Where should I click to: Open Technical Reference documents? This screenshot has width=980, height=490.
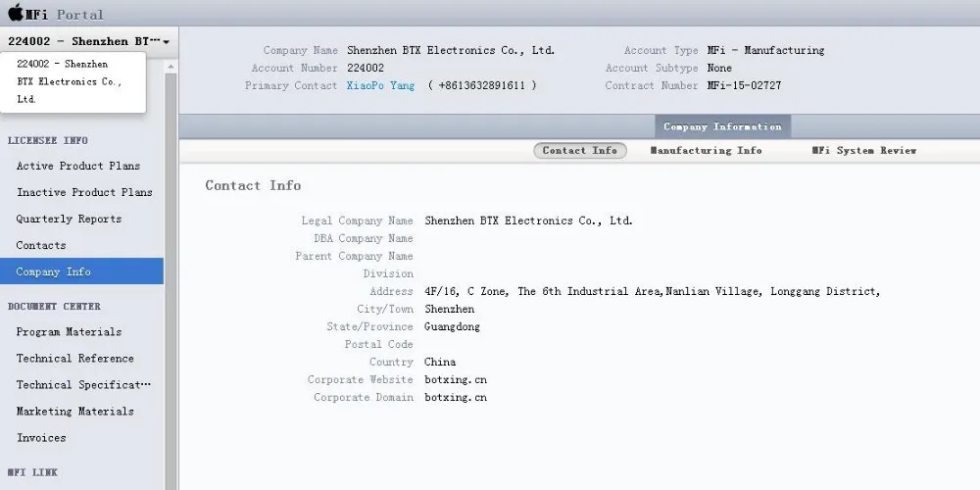click(x=74, y=359)
